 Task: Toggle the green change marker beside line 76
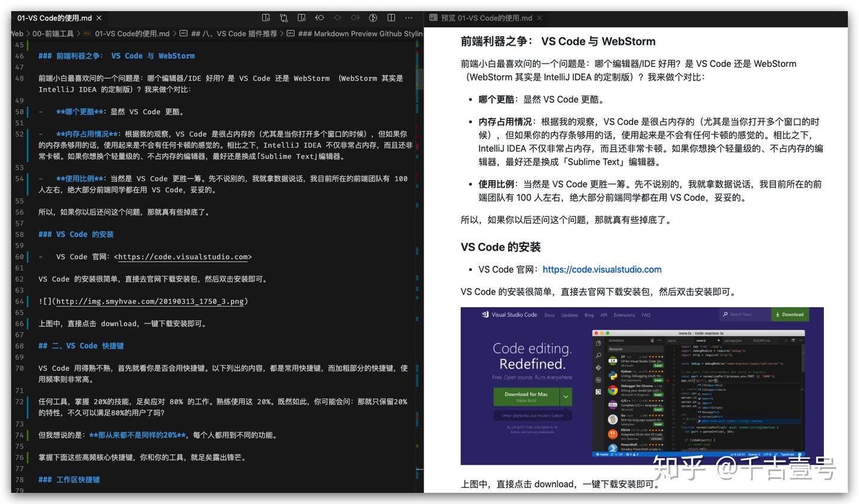[27, 457]
